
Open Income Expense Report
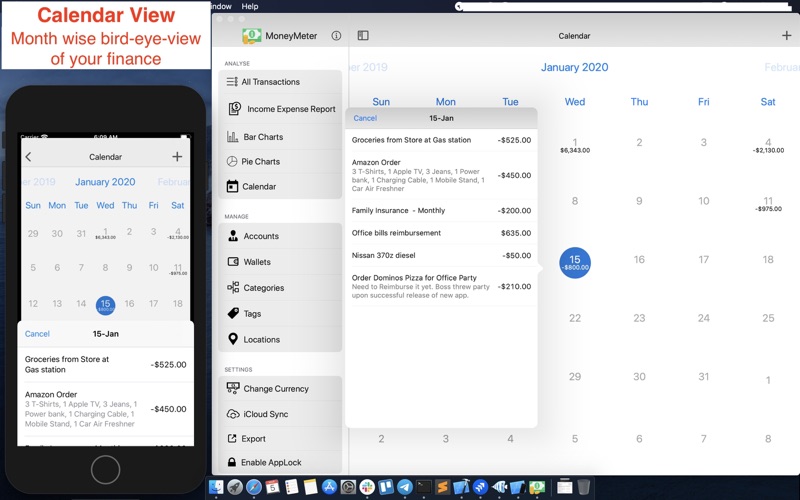click(280, 109)
